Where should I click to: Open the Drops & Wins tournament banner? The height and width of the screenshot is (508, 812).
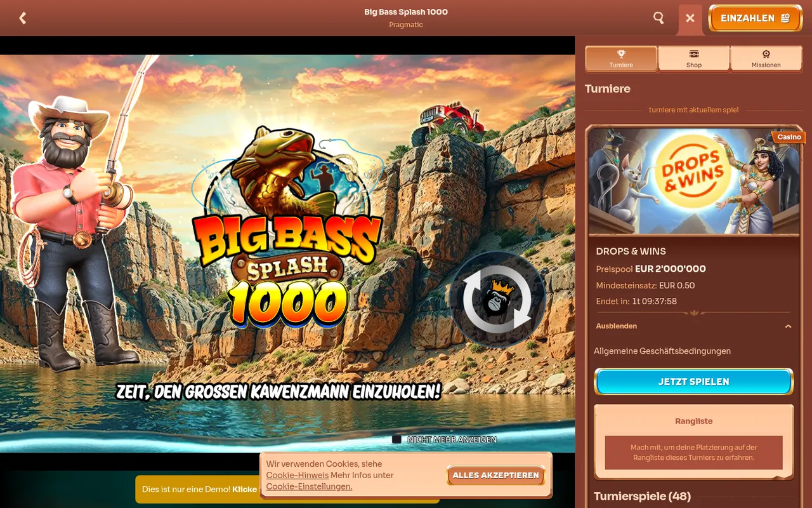click(694, 181)
